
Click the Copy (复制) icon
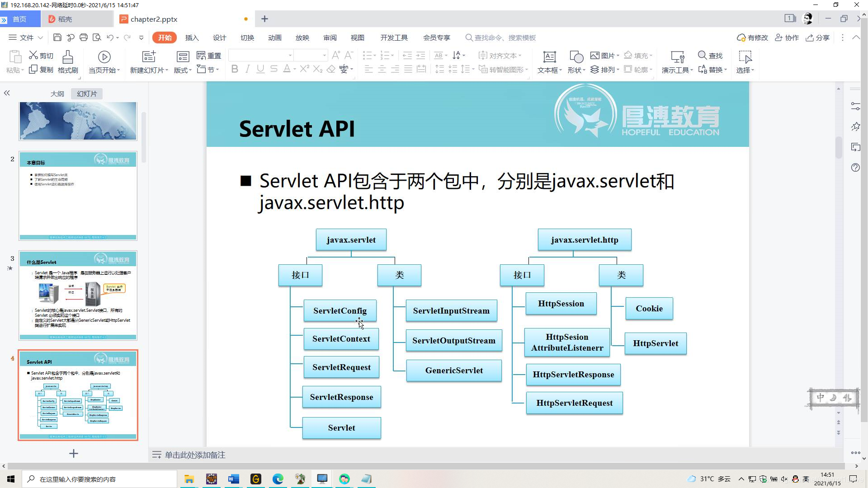pyautogui.click(x=33, y=70)
